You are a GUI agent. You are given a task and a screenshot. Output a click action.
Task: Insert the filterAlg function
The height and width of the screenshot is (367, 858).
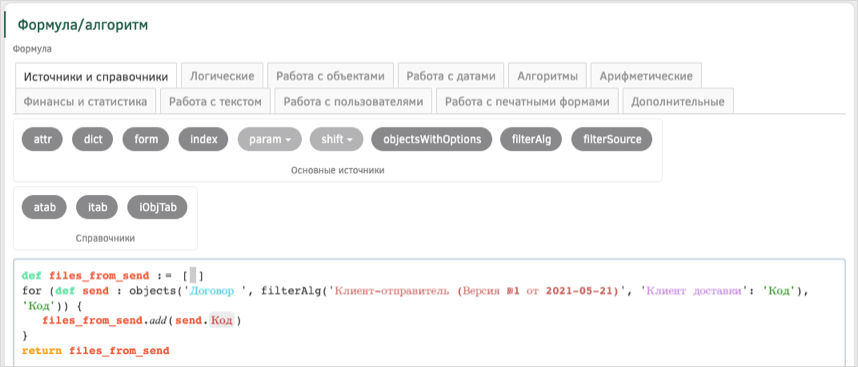(531, 139)
